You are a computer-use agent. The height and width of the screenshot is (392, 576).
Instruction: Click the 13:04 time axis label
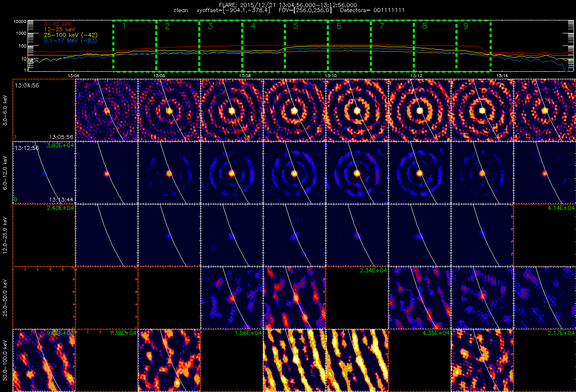coord(73,76)
